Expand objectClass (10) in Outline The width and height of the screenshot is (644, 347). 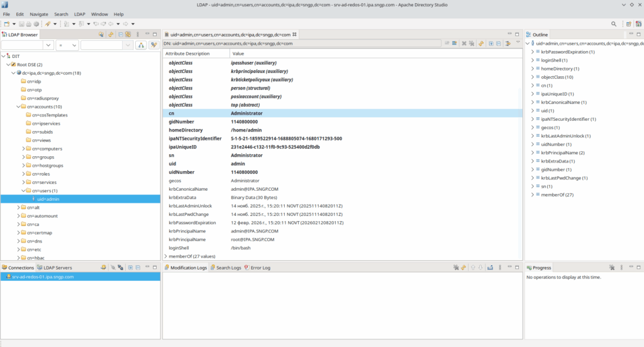click(533, 77)
